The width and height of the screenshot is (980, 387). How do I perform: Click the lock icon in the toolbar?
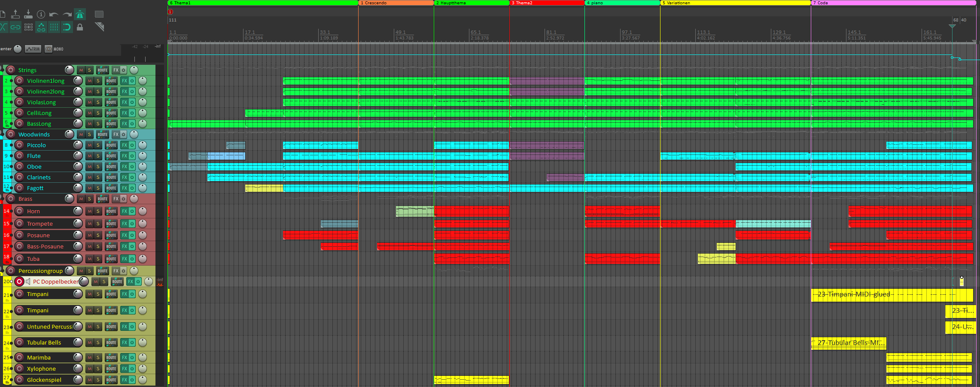(80, 27)
